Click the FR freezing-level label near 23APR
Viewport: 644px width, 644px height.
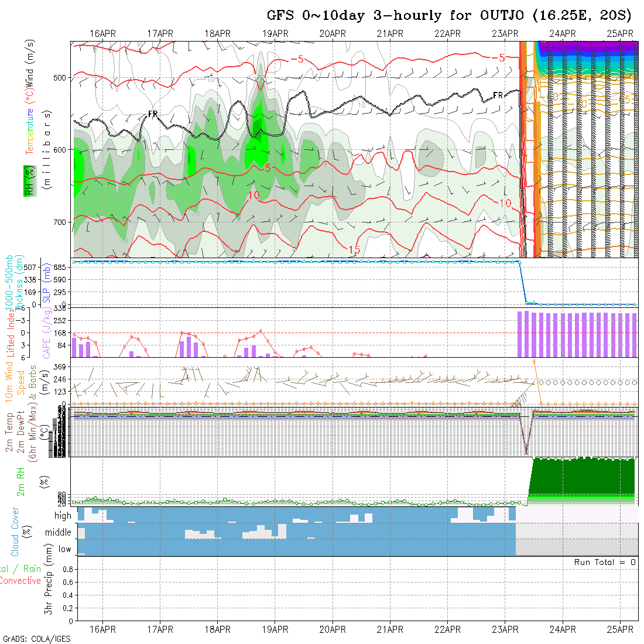498,95
